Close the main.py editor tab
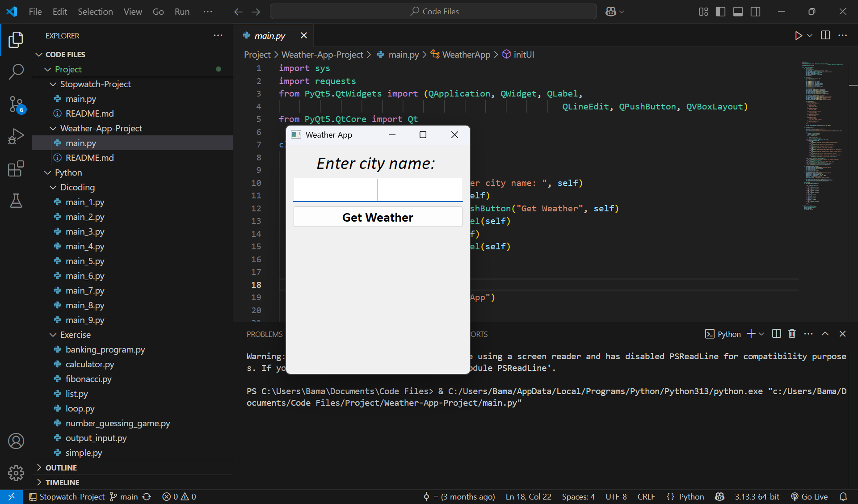This screenshot has width=858, height=504. click(x=304, y=35)
